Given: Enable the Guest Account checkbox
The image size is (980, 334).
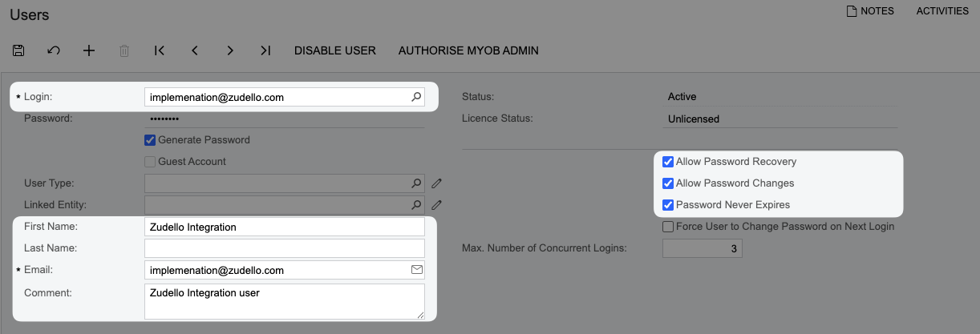Looking at the screenshot, I should pyautogui.click(x=150, y=162).
